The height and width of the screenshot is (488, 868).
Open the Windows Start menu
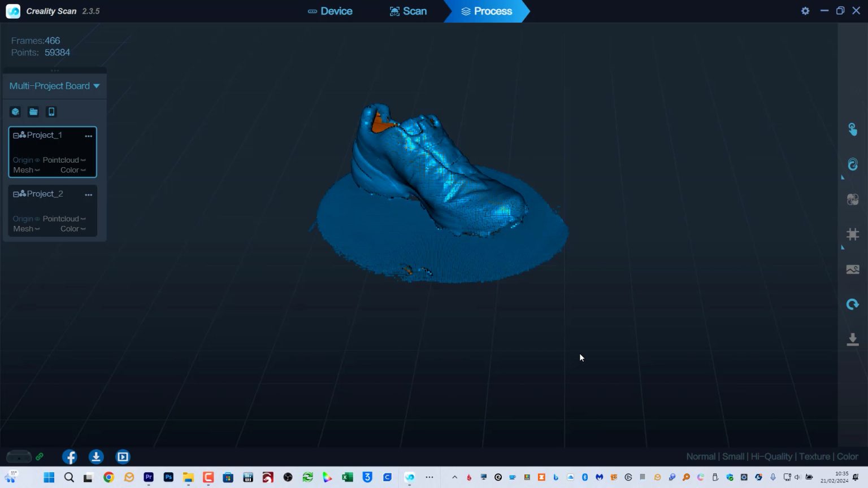click(49, 477)
